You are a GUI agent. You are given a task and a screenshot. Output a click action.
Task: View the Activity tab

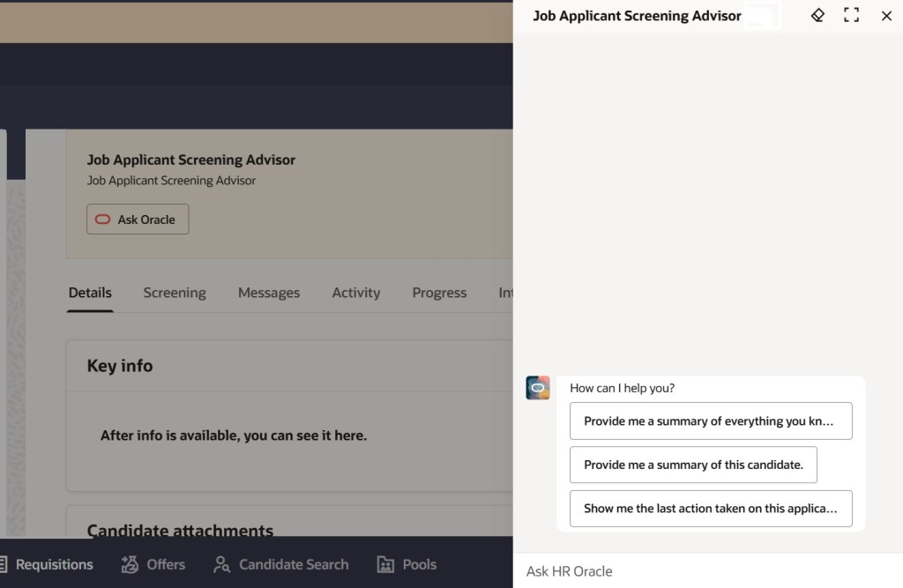[x=355, y=293]
